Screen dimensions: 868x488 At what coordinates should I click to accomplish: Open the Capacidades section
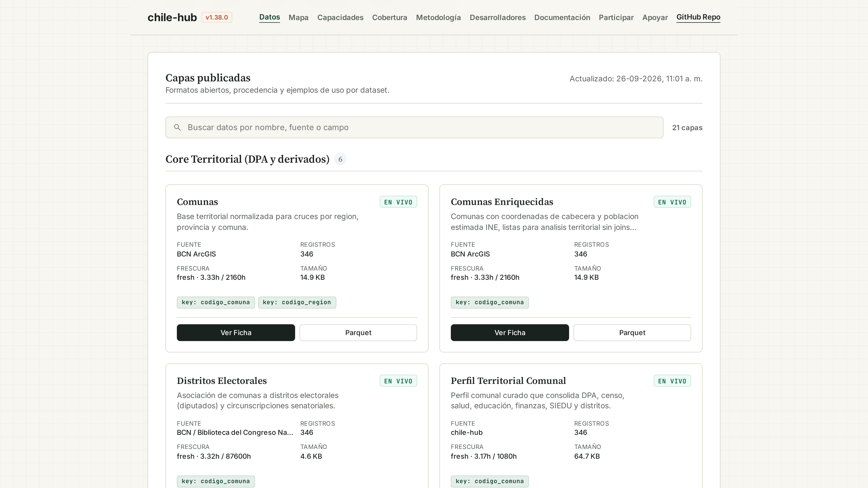tap(340, 18)
